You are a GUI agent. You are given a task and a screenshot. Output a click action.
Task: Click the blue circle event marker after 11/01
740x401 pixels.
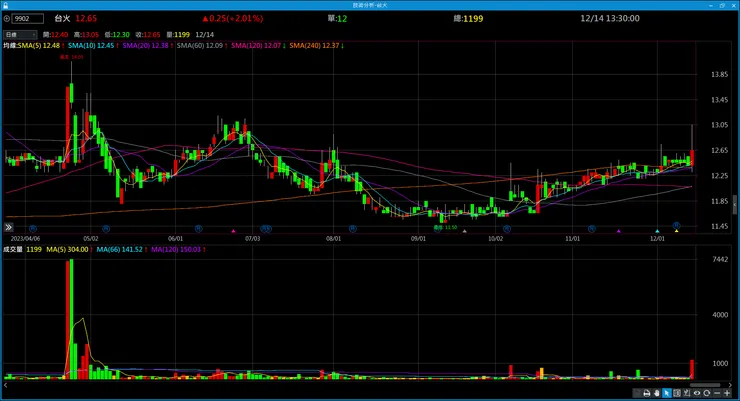point(591,229)
